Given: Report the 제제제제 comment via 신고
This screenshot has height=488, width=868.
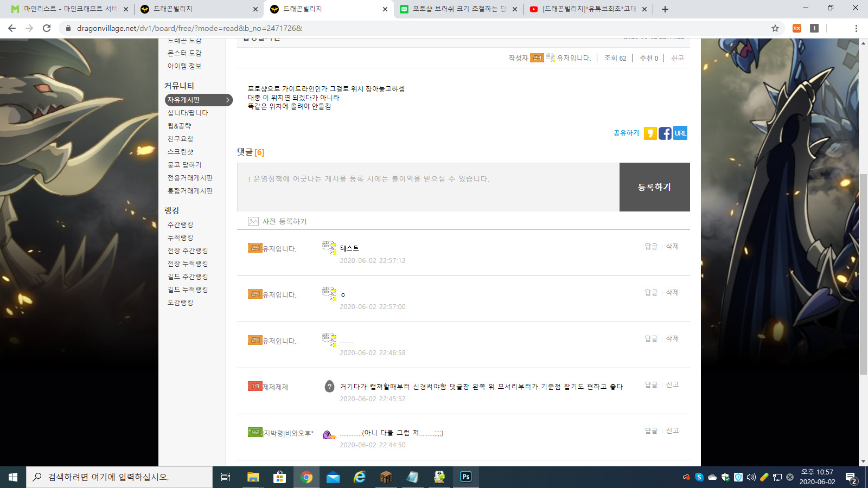Looking at the screenshot, I should point(672,384).
